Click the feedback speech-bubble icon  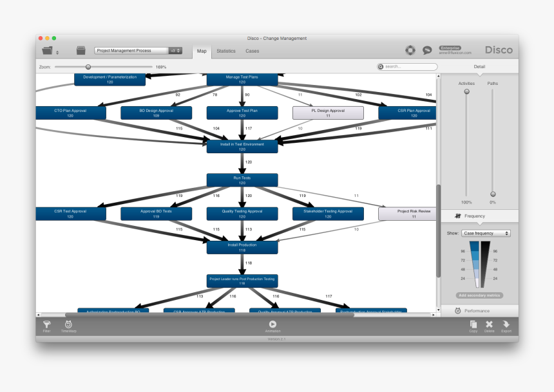click(426, 50)
